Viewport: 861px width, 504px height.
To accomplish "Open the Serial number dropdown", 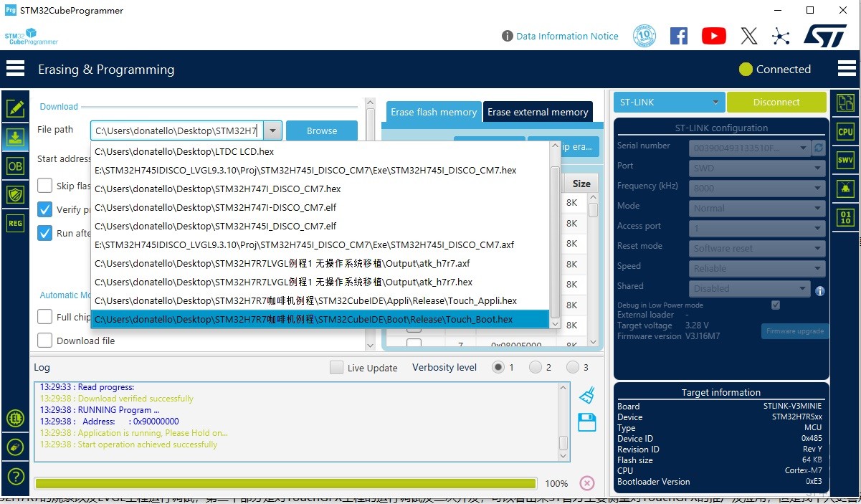I will [750, 148].
